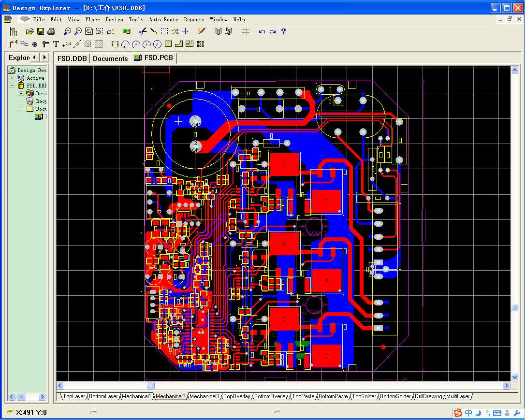The height and width of the screenshot is (420, 526).
Task: Switch to the Documents tab
Action: tap(110, 58)
